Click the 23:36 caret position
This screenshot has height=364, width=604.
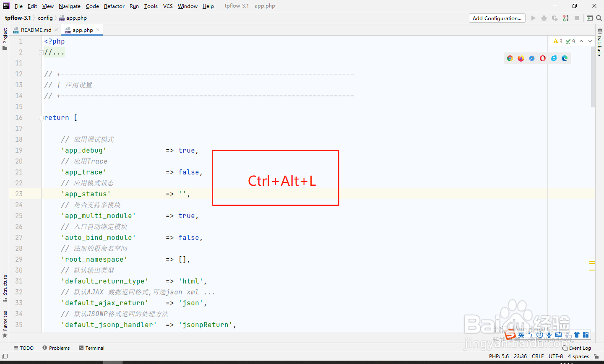520,356
